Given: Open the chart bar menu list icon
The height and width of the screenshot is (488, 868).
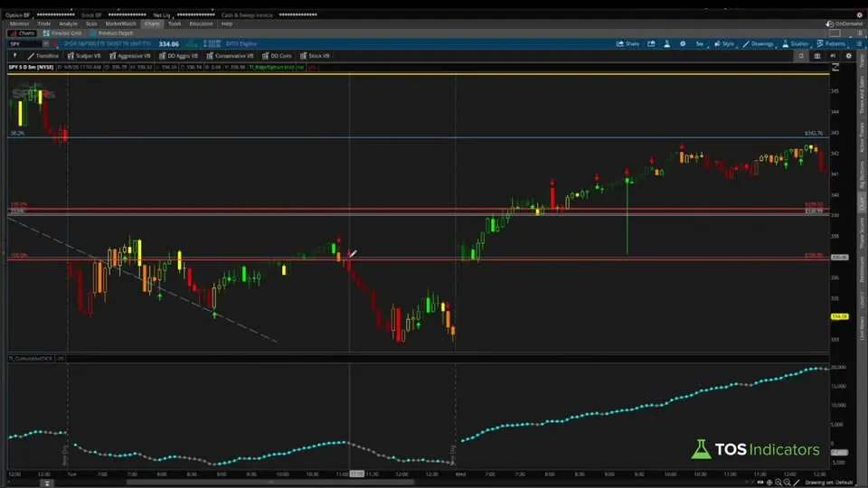Looking at the screenshot, I should (859, 43).
